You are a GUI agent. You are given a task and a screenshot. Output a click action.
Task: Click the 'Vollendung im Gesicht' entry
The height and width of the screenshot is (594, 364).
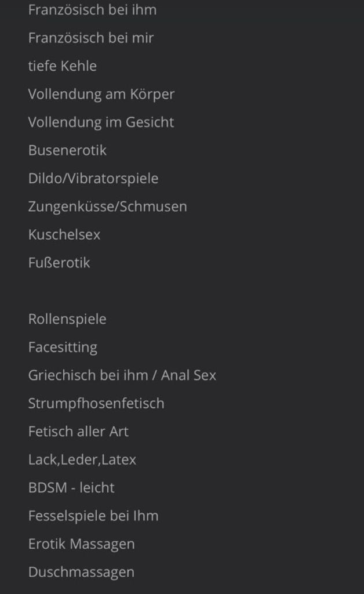pyautogui.click(x=101, y=122)
